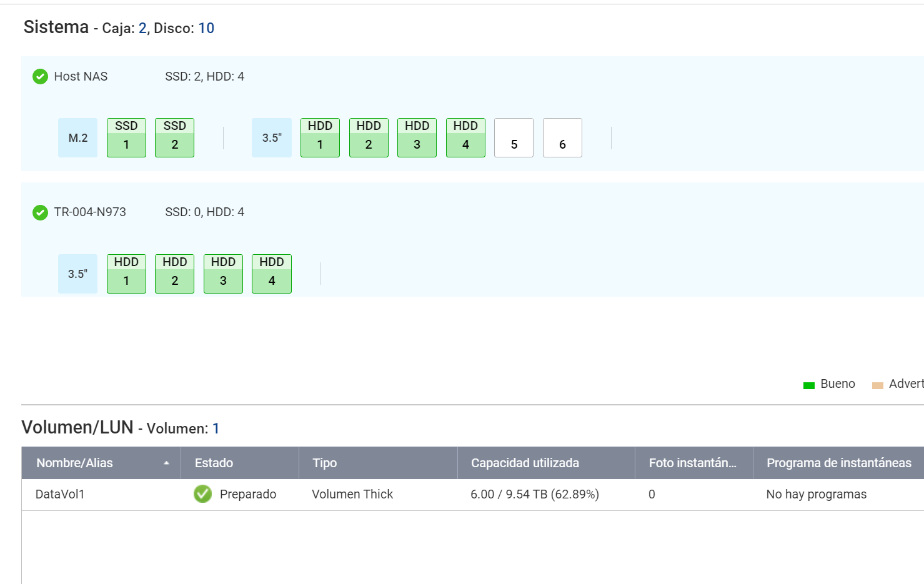Click the green Bueno legend swatch
This screenshot has height=584, width=924.
click(808, 385)
